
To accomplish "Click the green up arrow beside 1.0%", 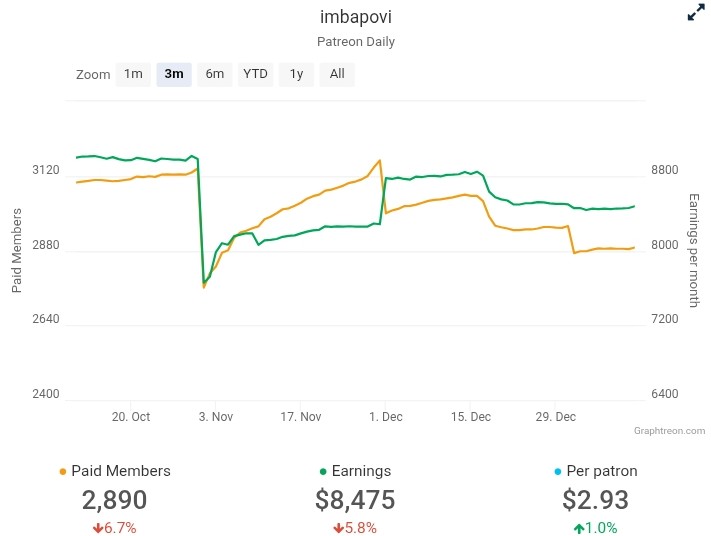I will point(578,528).
